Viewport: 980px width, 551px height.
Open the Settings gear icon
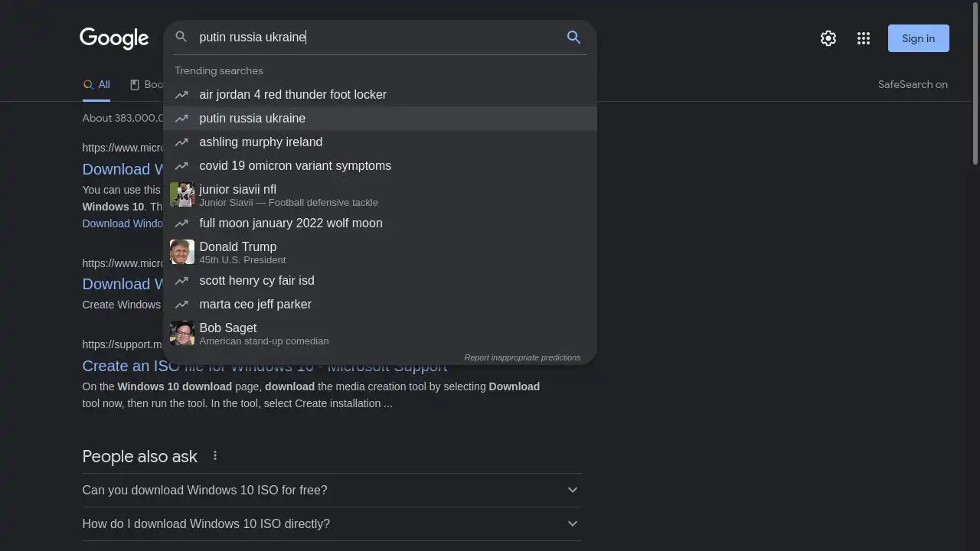click(828, 38)
